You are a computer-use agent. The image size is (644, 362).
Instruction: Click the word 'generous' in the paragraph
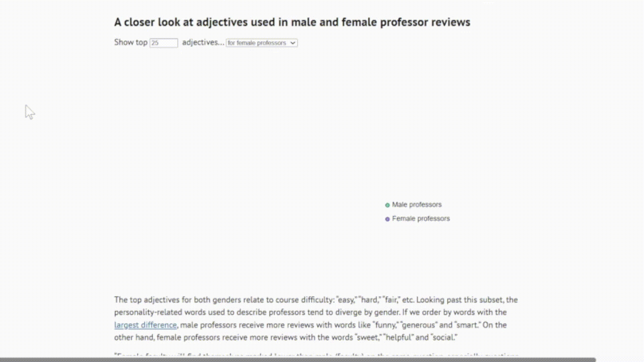pyautogui.click(x=415, y=325)
